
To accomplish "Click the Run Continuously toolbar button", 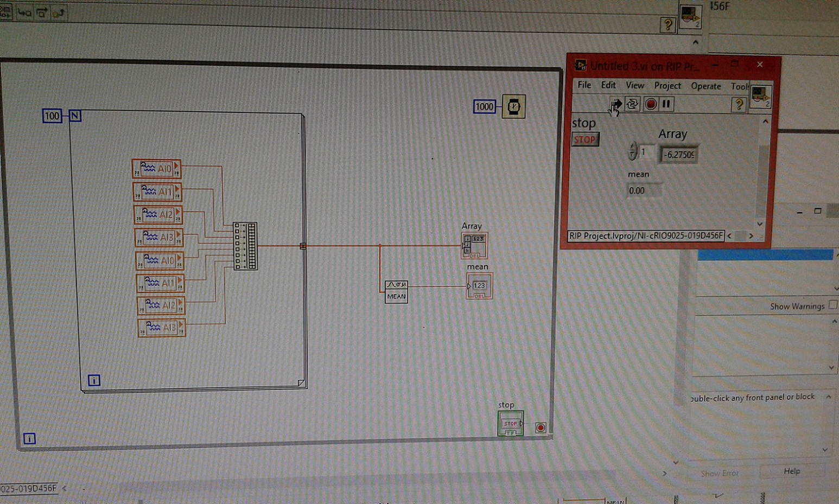I will (x=633, y=104).
